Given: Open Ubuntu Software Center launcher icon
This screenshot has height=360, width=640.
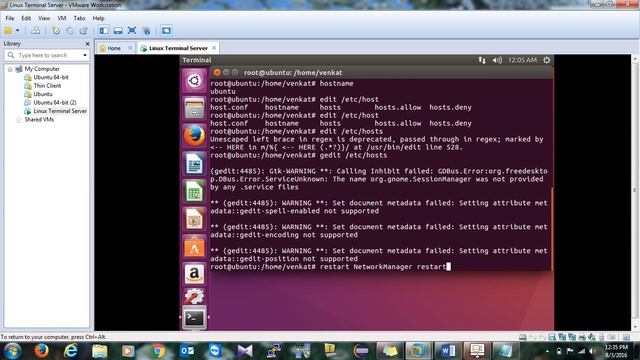Looking at the screenshot, I should (x=194, y=247).
